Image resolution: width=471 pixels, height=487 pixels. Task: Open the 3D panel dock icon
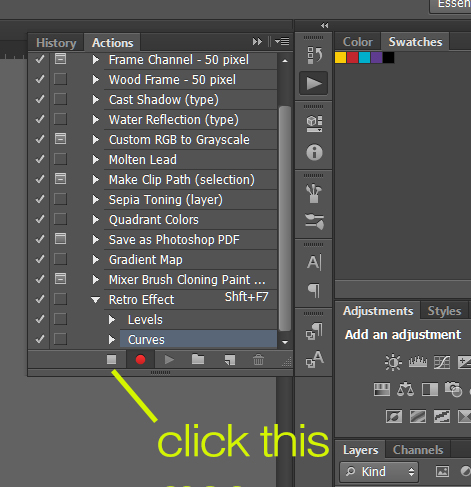pos(314,124)
